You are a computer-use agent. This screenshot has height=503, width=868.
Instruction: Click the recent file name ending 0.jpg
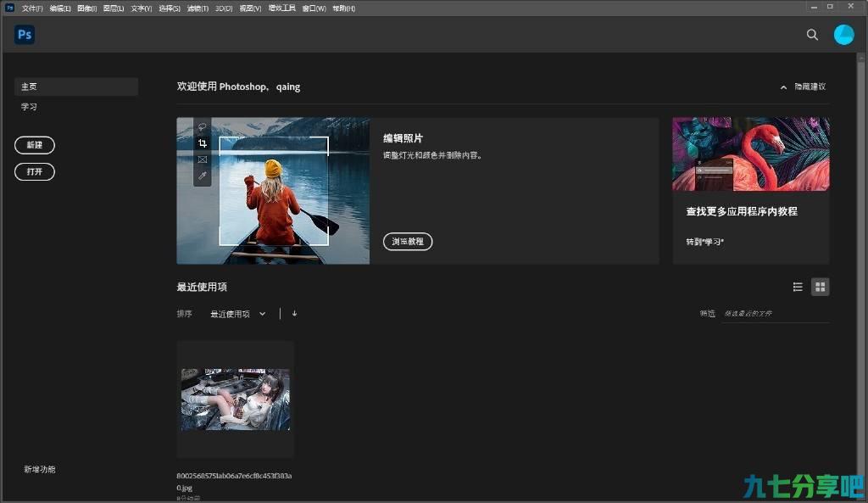point(234,482)
